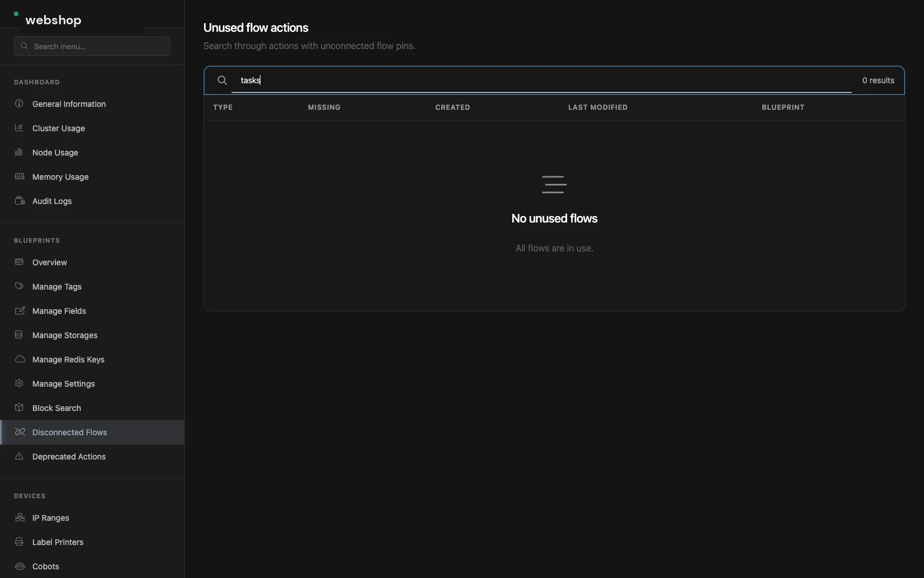Click the TYPE column header
Screen dimensions: 924x578
[x=223, y=108]
